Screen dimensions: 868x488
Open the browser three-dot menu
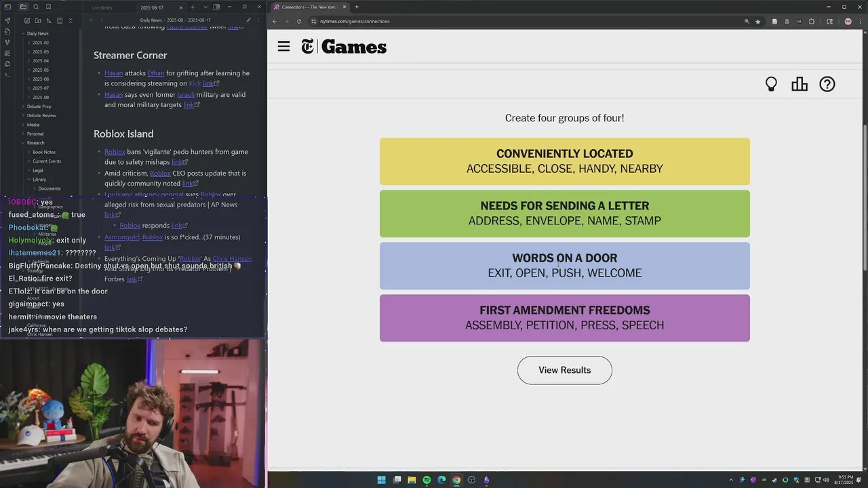click(x=861, y=21)
